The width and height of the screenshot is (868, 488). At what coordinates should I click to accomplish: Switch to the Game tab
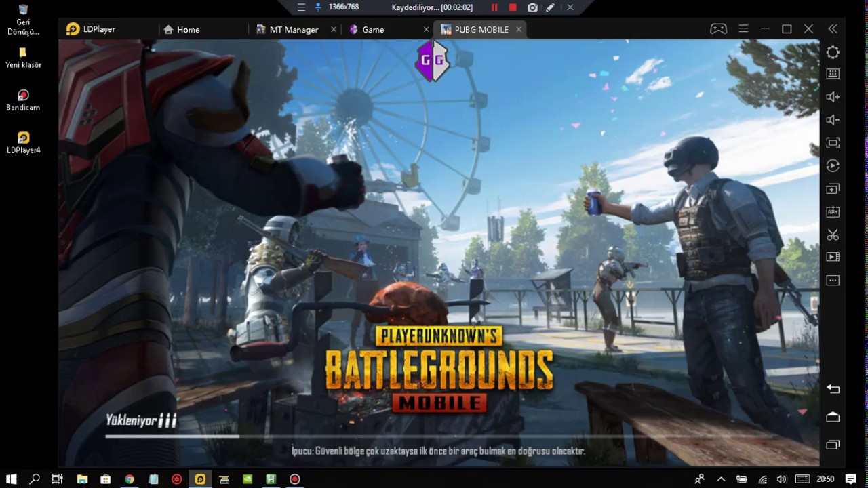366,29
